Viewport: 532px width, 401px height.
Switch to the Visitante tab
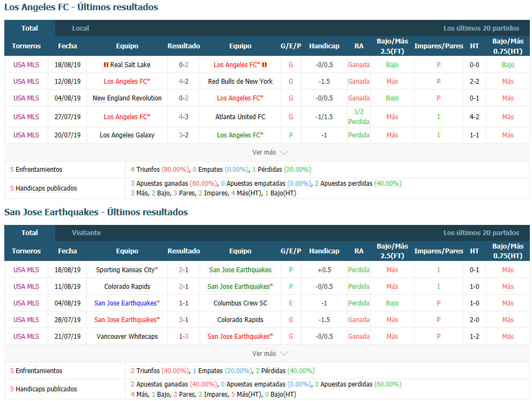[86, 233]
